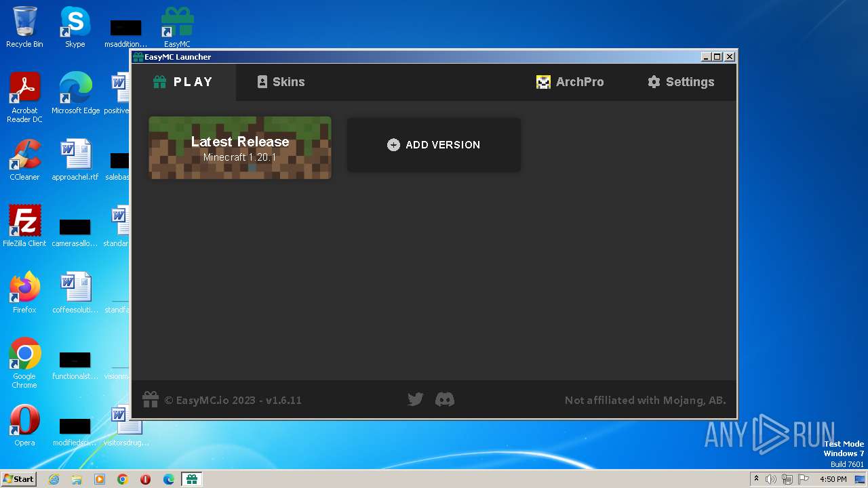Launch the Latest Release Minecraft 1.20.1 card

(x=240, y=148)
